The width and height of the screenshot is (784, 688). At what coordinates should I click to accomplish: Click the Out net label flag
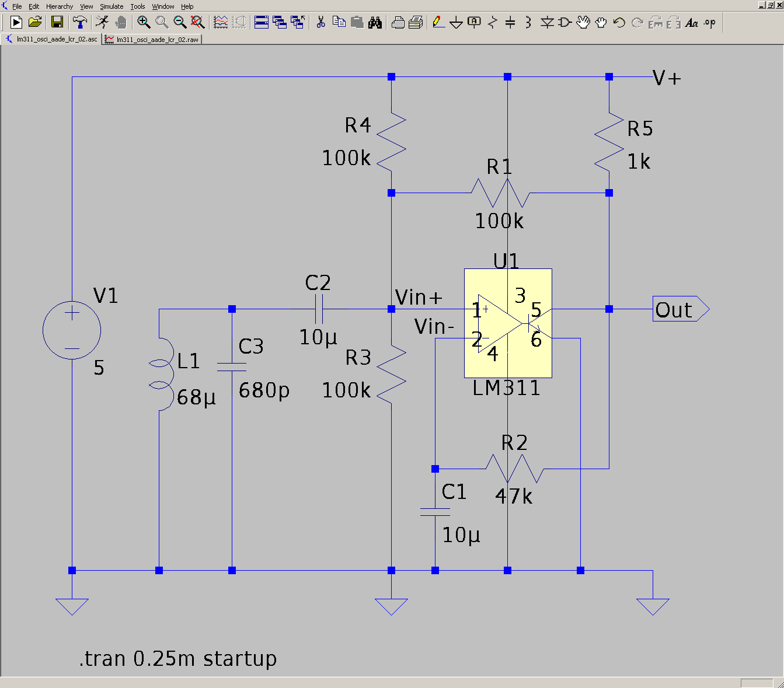click(x=681, y=309)
